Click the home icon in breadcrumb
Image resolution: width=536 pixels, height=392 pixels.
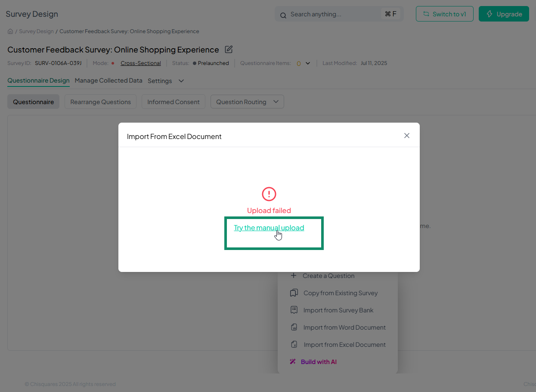[x=10, y=31]
